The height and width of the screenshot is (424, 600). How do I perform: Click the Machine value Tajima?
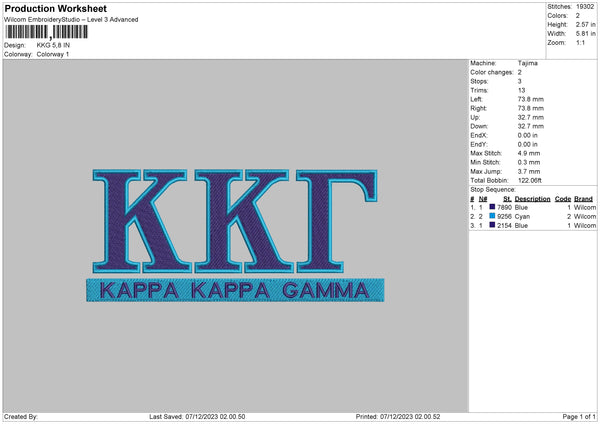coord(528,64)
